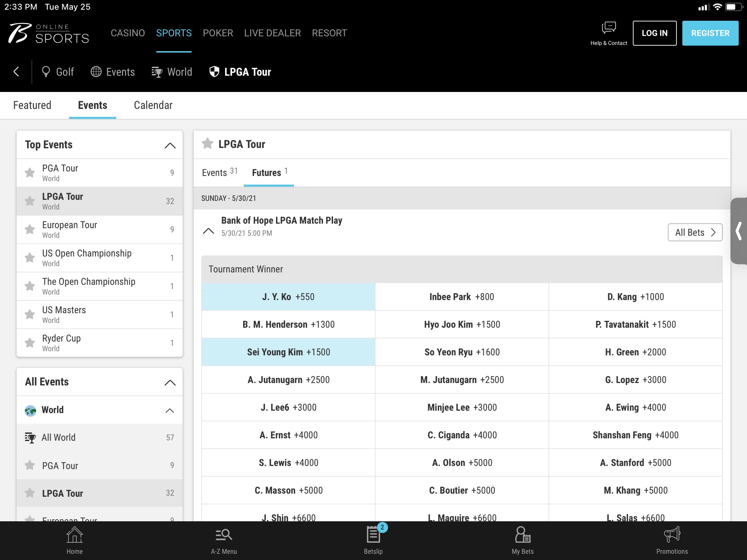The height and width of the screenshot is (560, 747).
Task: Open European Tour in Top Events
Action: [100, 230]
